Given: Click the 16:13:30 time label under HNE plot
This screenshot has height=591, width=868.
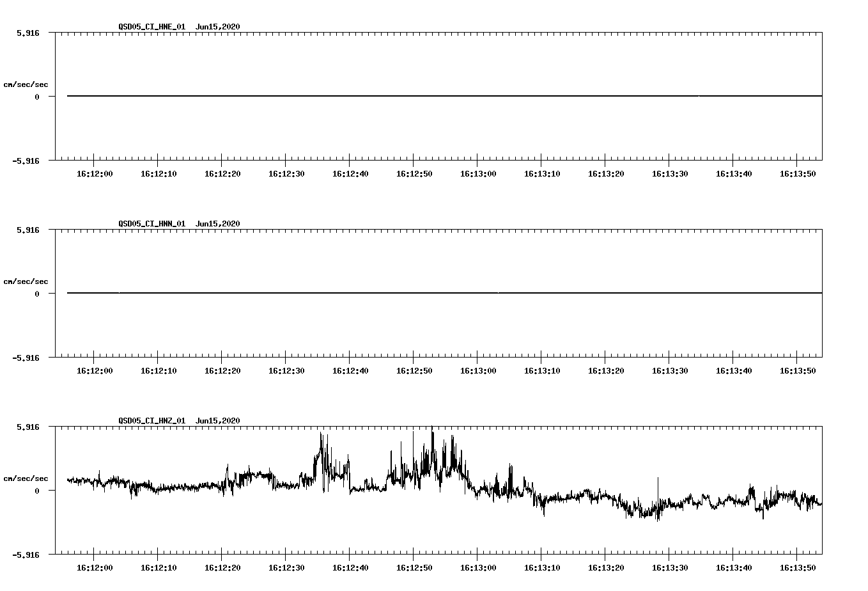Looking at the screenshot, I should 670,174.
